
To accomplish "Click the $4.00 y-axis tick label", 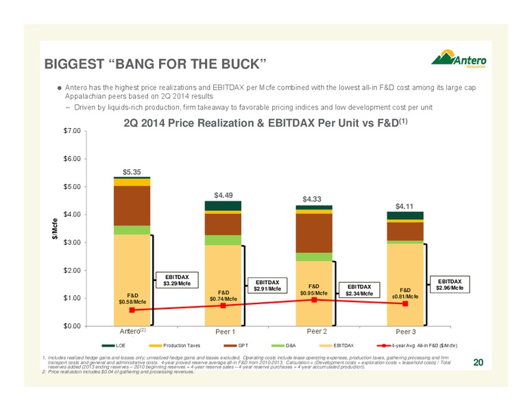I will pyautogui.click(x=72, y=214).
